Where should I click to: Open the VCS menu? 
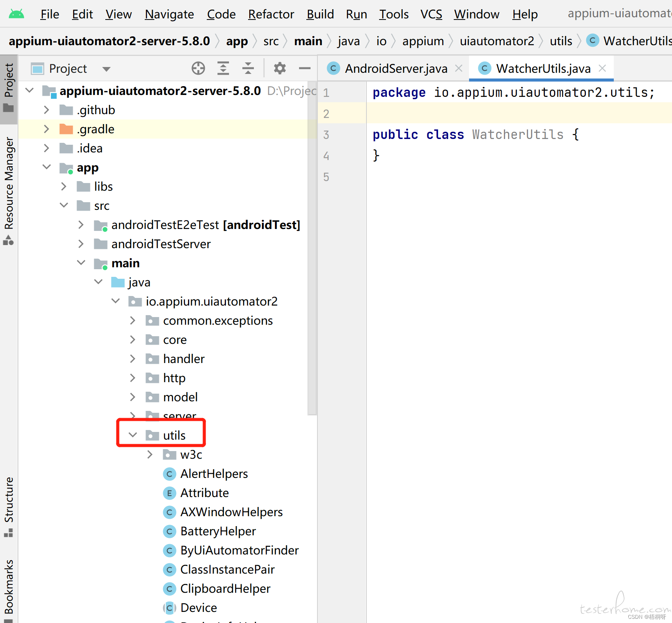coord(431,14)
